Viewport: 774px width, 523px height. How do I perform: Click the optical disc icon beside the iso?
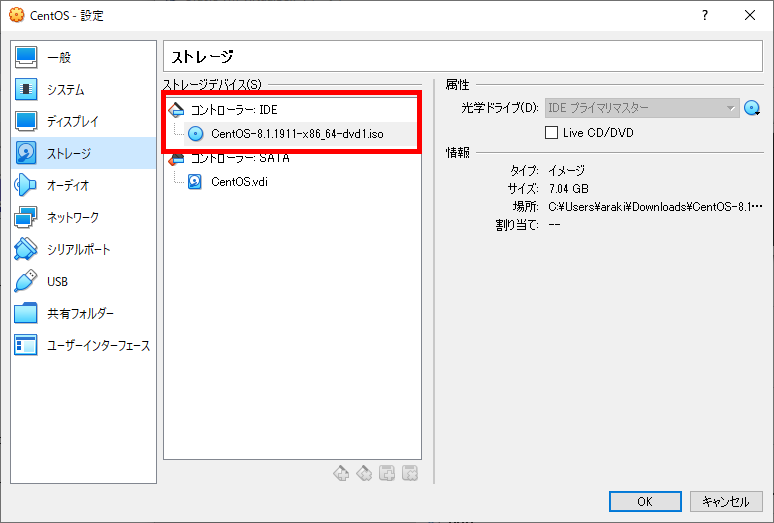[195, 134]
